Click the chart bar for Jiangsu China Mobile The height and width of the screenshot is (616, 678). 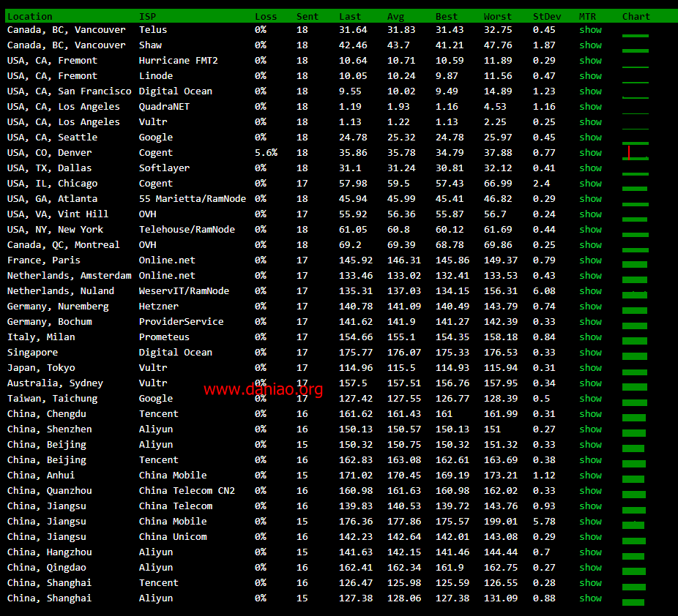point(633,525)
